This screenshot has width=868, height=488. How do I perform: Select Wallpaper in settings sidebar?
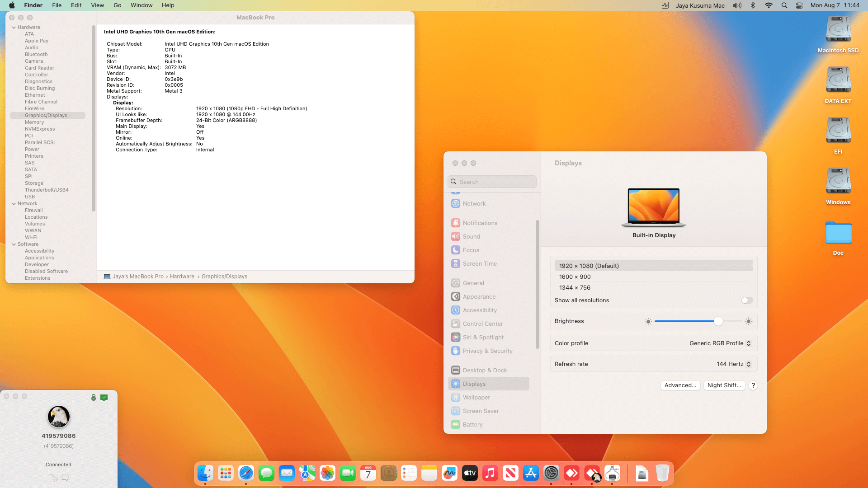point(476,398)
